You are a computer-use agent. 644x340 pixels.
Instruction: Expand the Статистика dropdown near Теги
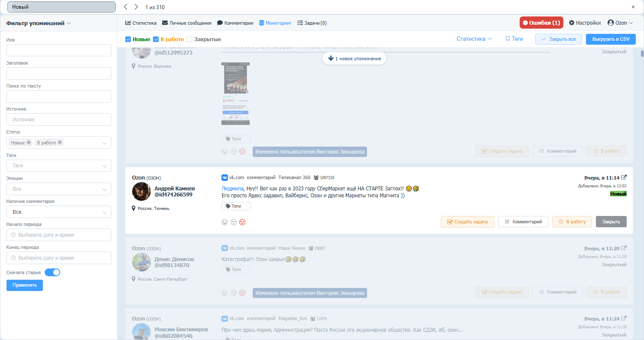coord(474,39)
